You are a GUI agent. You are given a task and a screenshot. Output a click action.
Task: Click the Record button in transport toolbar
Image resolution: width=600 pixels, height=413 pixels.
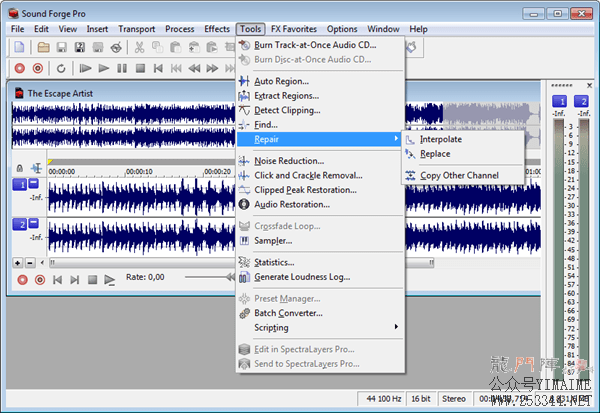(x=20, y=69)
